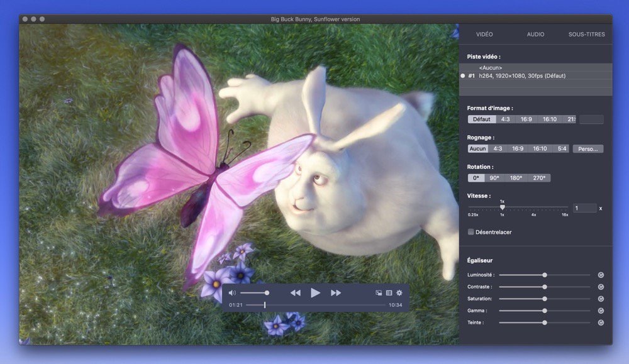Image resolution: width=629 pixels, height=364 pixels.
Task: Reset Teinte with its reset icon
Action: tap(601, 323)
